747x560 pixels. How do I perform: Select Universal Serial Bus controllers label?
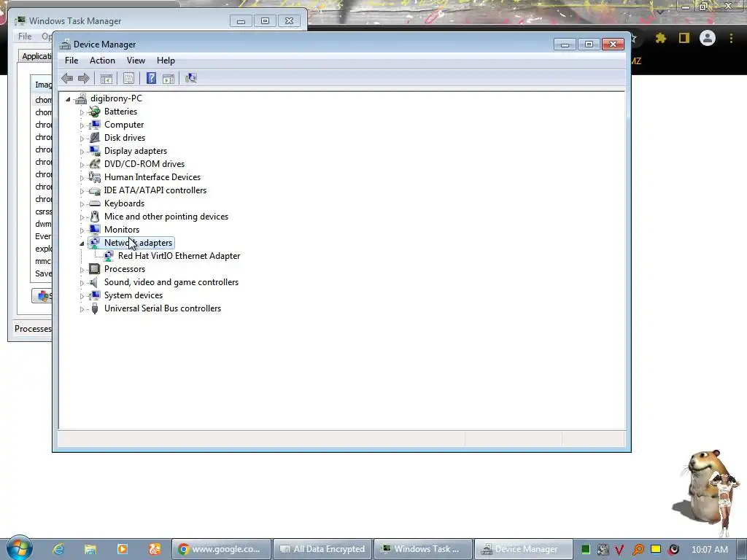[163, 308]
